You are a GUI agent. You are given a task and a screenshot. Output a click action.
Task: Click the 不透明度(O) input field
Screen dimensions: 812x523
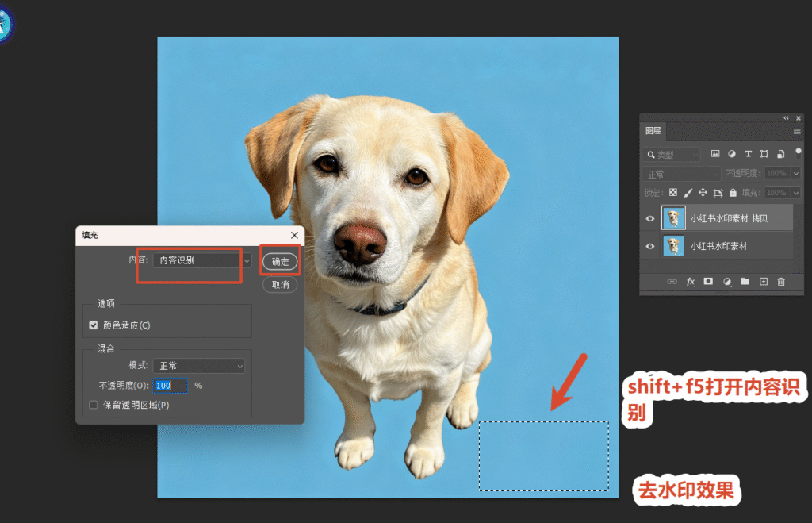[x=170, y=386]
